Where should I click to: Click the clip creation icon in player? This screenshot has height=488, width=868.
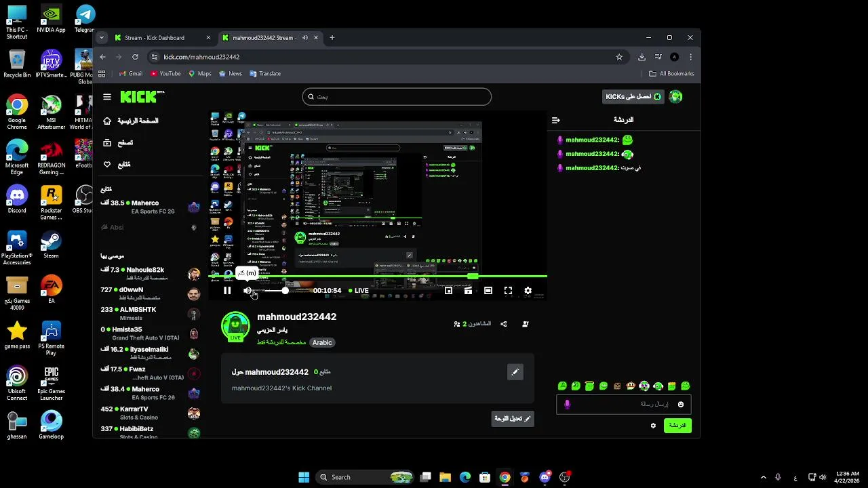(468, 291)
